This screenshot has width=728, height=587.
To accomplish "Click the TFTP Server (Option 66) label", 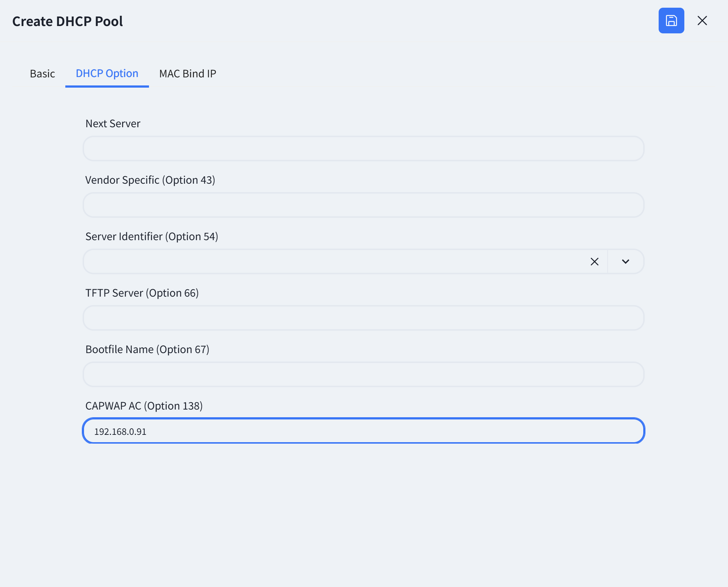I will click(142, 293).
